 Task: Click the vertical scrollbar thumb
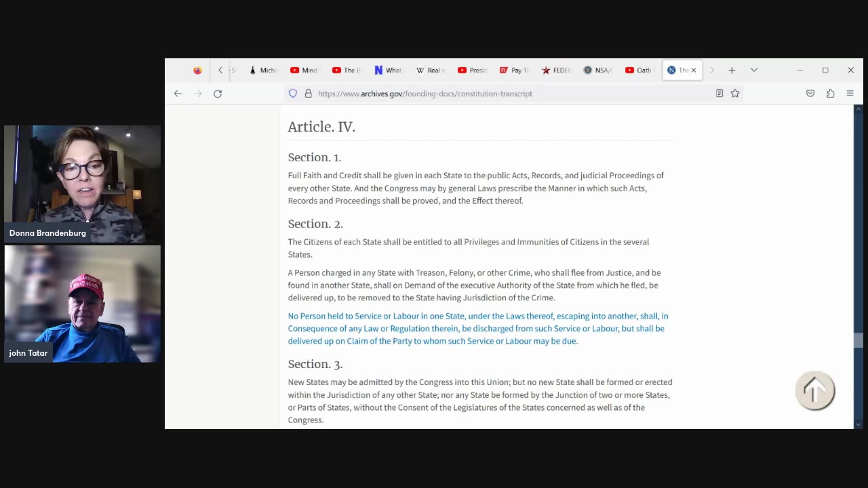(858, 340)
